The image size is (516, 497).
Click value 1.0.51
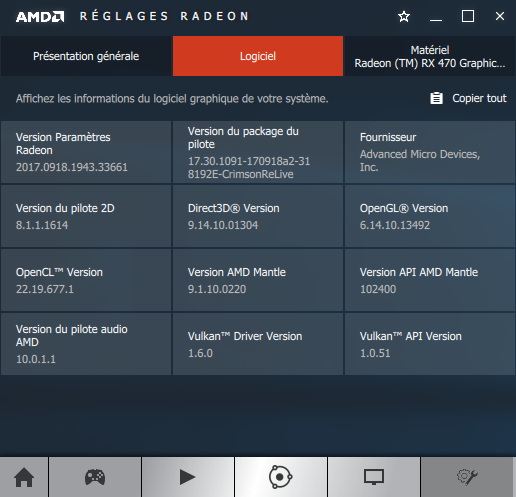click(x=375, y=353)
